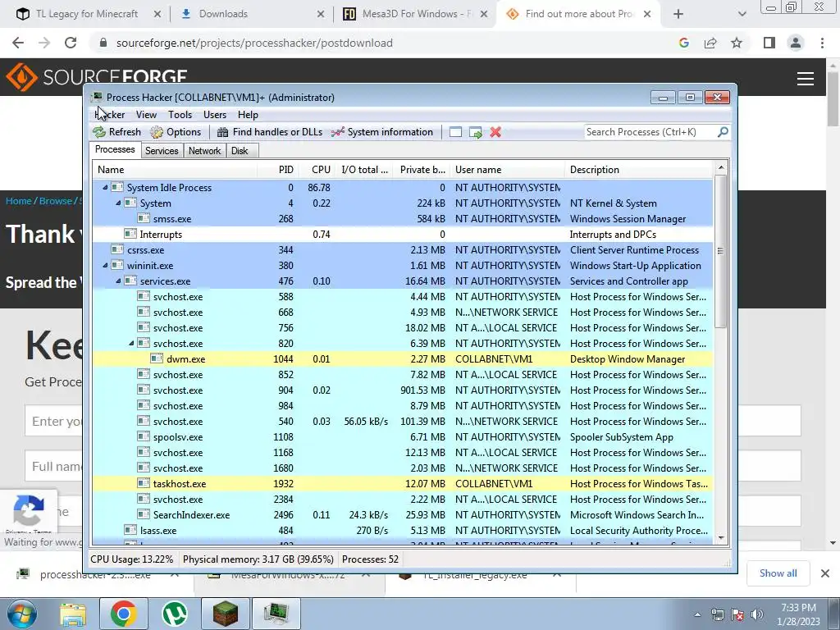
Task: Close the download shelf bar
Action: [x=825, y=573]
